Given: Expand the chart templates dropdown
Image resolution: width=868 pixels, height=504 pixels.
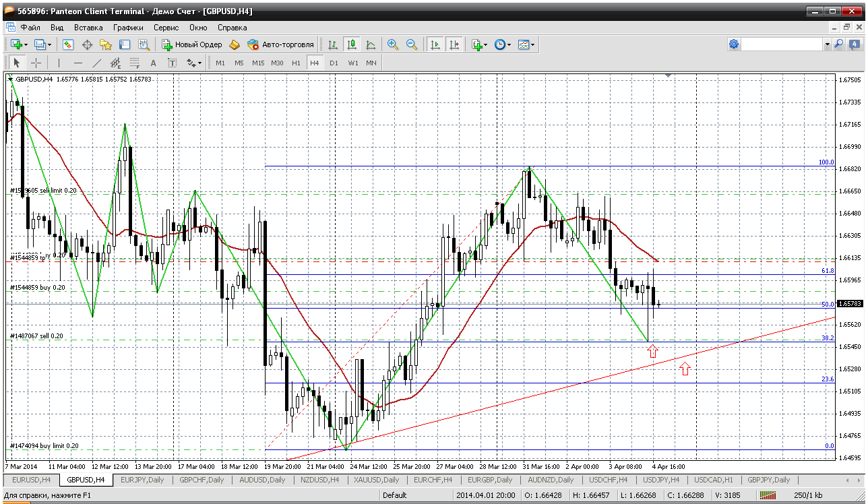Looking at the screenshot, I should [533, 44].
